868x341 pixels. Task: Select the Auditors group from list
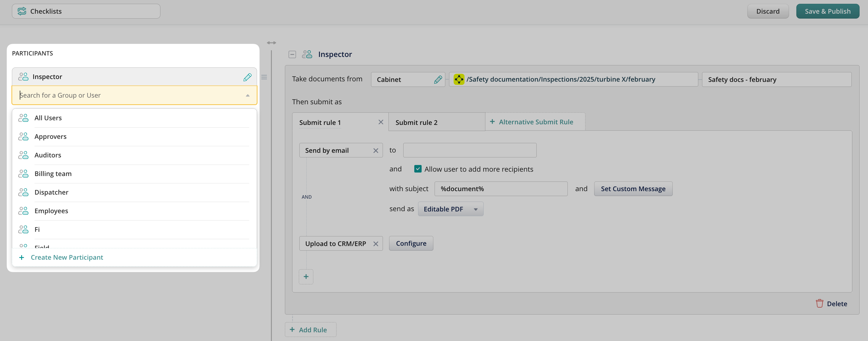(x=48, y=155)
